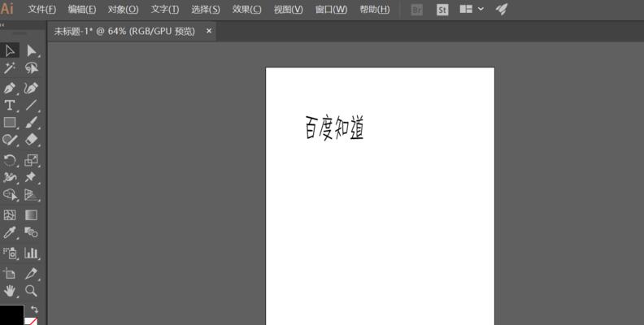The width and height of the screenshot is (644, 325).
Task: Select the Shape Builder tool
Action: pos(10,194)
